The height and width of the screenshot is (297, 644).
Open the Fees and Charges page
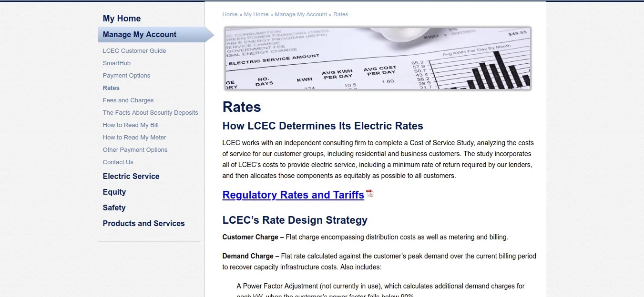pos(128,100)
